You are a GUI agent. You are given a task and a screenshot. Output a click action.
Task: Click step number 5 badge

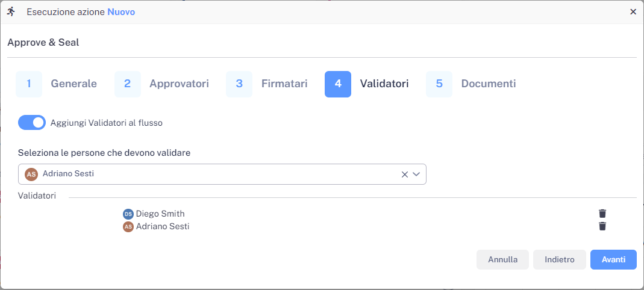tap(439, 84)
